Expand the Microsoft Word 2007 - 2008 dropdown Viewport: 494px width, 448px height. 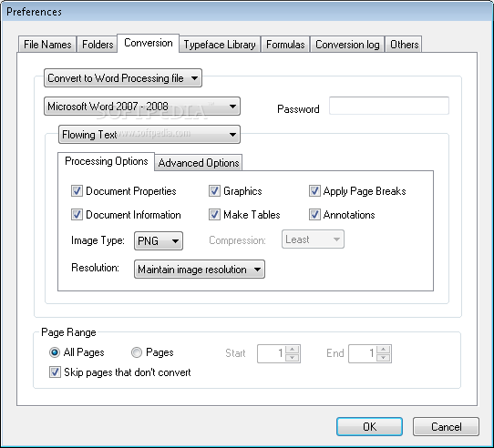[x=142, y=107]
